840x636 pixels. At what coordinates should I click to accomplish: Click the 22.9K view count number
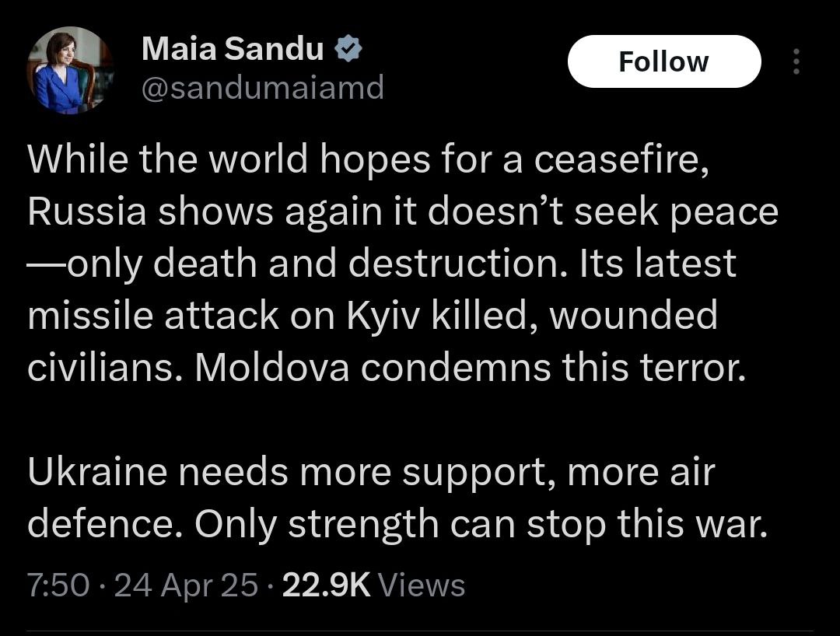(x=327, y=585)
